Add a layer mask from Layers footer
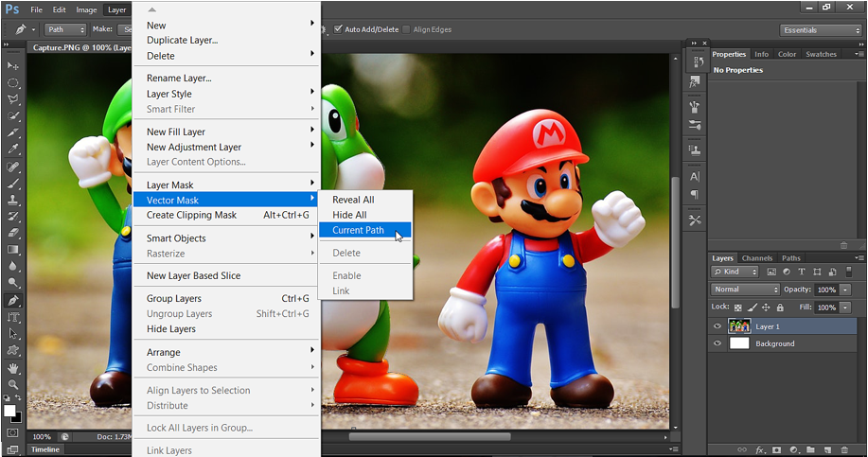The image size is (868, 457). click(777, 449)
